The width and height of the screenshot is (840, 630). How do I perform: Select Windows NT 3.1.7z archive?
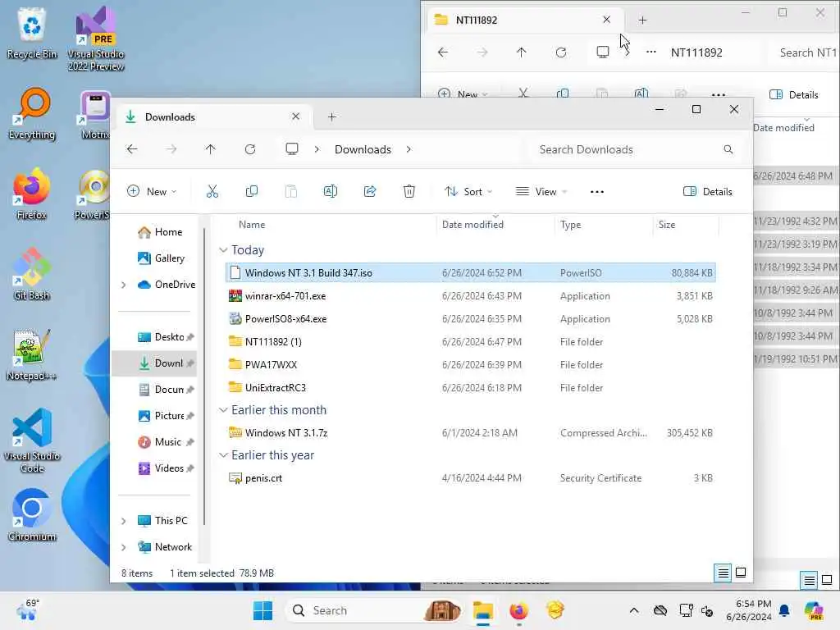tap(471, 433)
